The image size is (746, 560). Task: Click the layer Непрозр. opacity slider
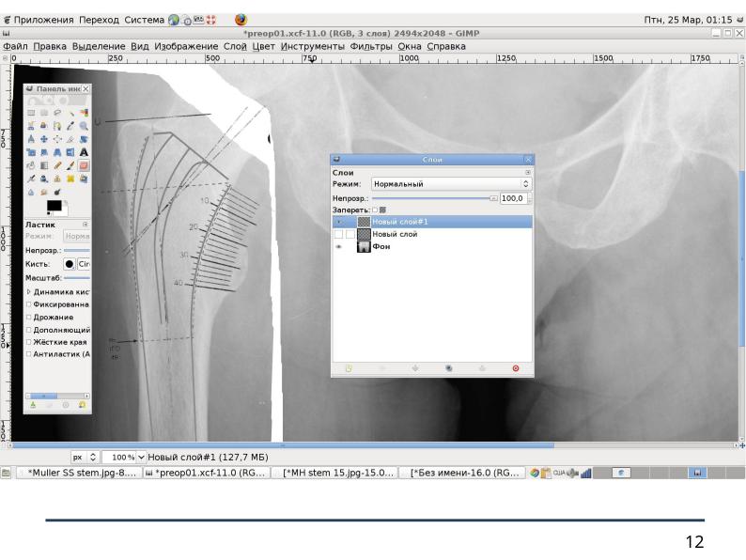click(x=432, y=198)
